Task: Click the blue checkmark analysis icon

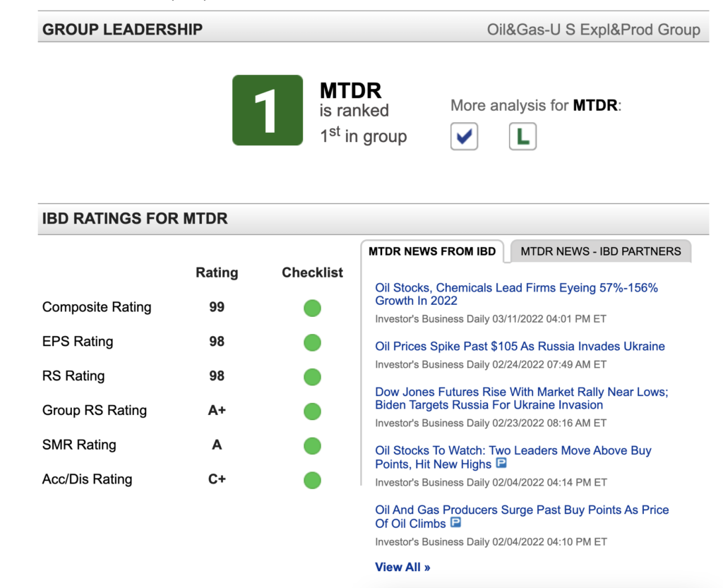Action: coord(464,136)
